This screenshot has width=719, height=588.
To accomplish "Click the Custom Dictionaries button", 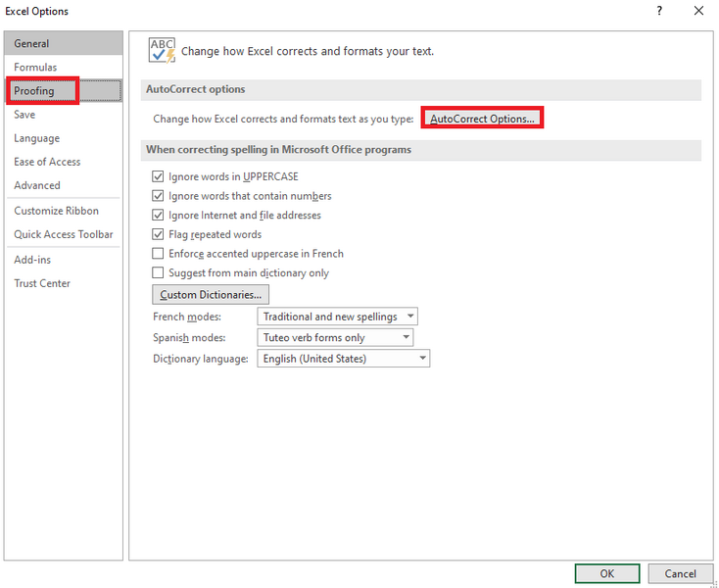I will (211, 294).
